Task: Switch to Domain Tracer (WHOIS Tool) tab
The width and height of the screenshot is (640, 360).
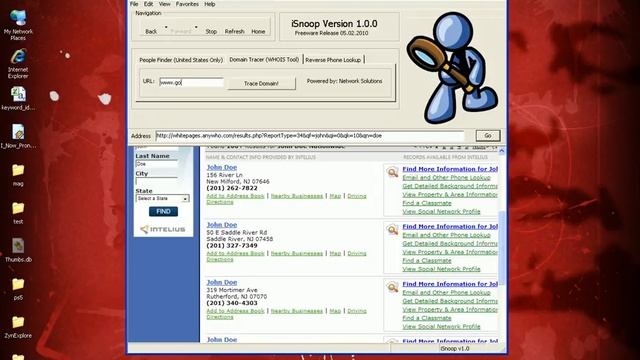Action: click(x=264, y=60)
